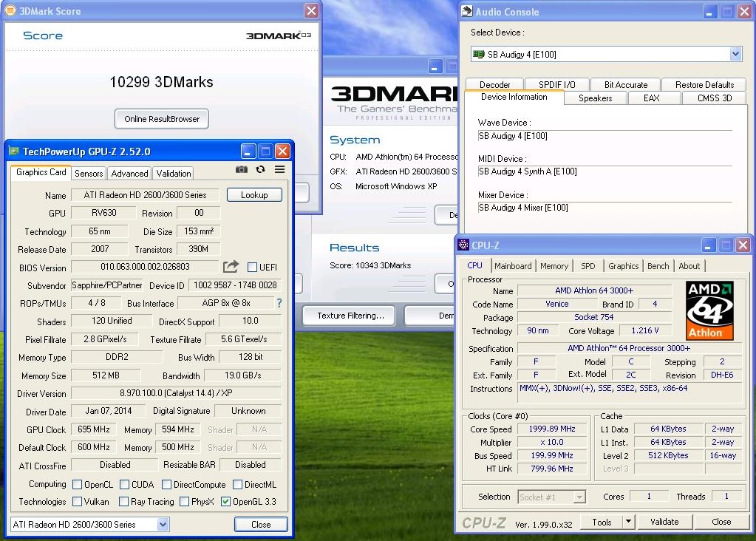Viewport: 756px width, 541px height.
Task: Click the SB Audigy device icon
Action: pos(478,54)
